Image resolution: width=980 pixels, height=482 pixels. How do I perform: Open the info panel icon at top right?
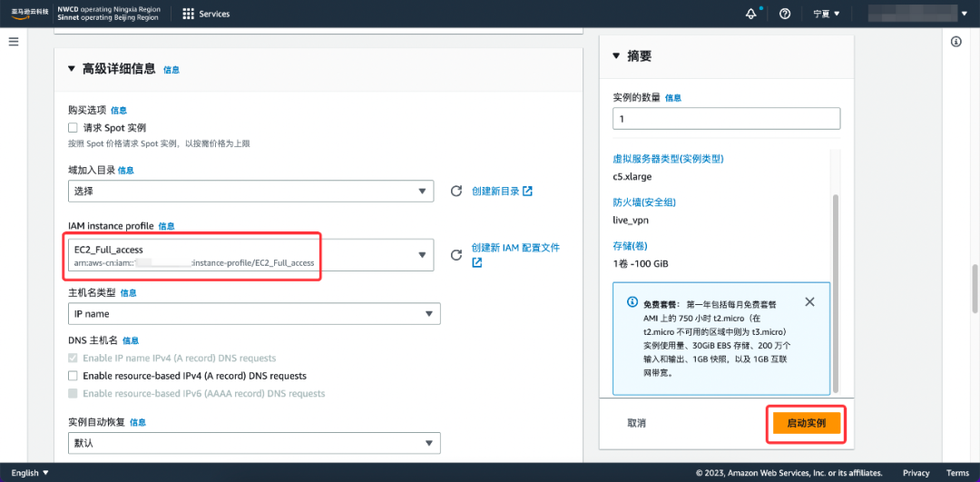coord(955,42)
